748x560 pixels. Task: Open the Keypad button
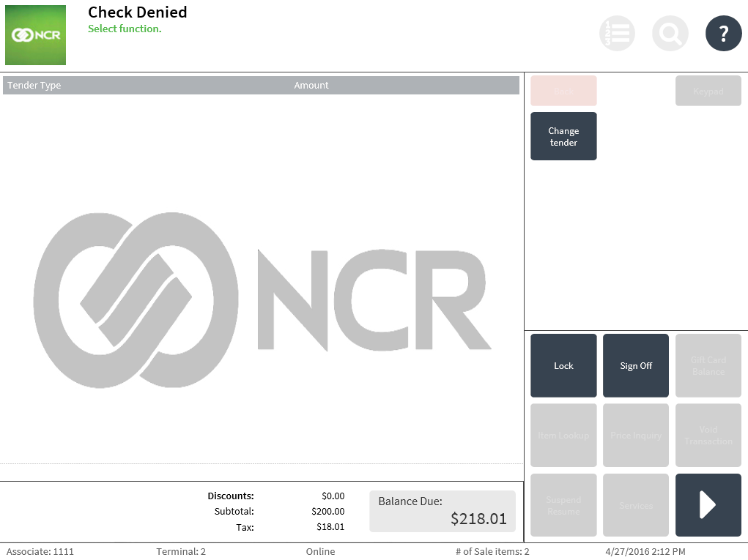coord(708,91)
